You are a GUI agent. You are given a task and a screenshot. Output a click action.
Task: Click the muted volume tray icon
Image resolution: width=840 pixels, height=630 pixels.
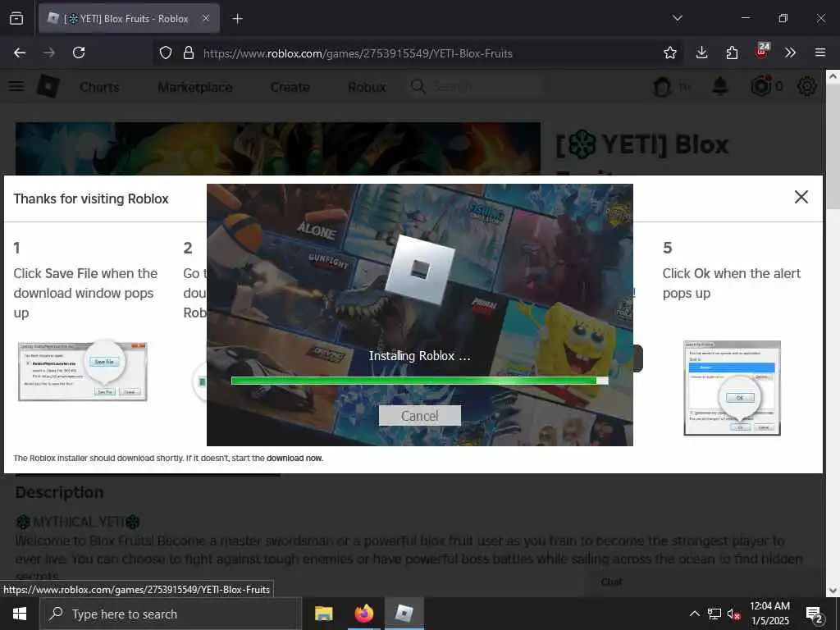733,614
